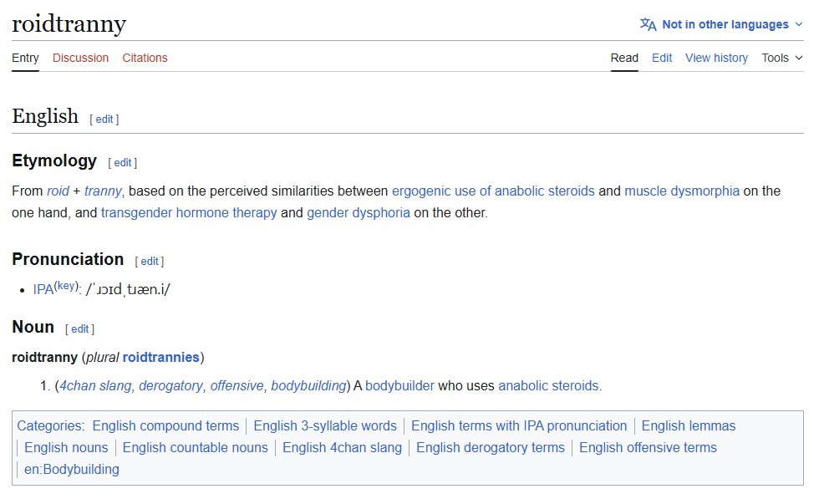Open the Citations tab
The width and height of the screenshot is (819, 504).
point(145,58)
